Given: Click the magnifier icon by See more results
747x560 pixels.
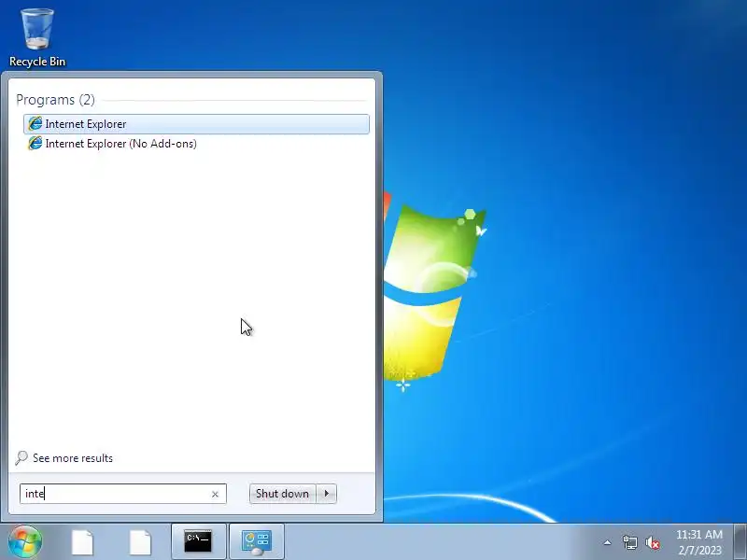Looking at the screenshot, I should coord(21,458).
